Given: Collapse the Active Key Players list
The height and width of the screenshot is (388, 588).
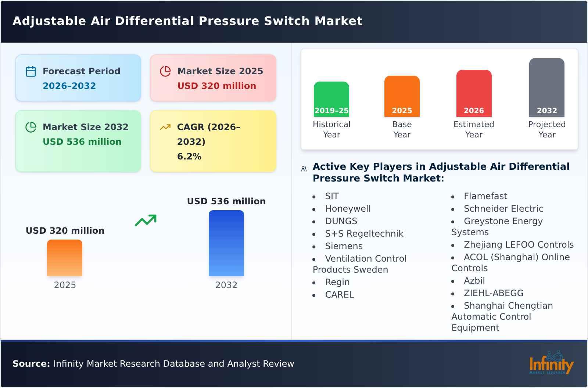Looking at the screenshot, I should tap(441, 173).
